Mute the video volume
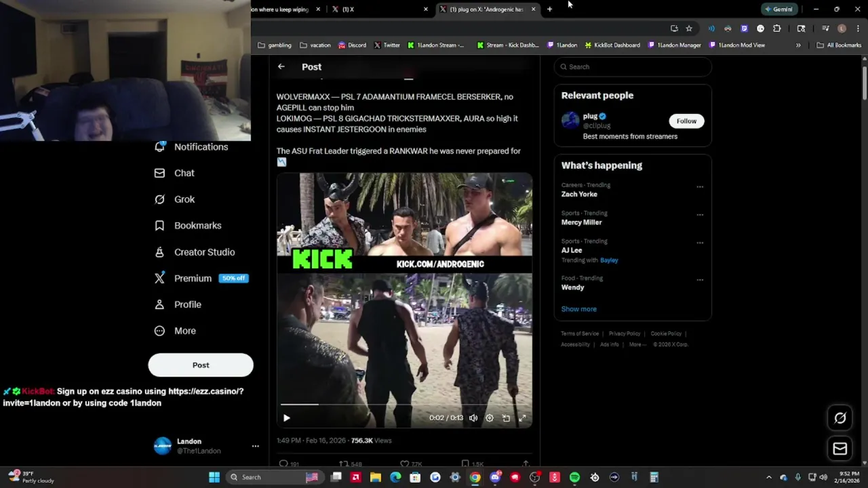 click(473, 418)
